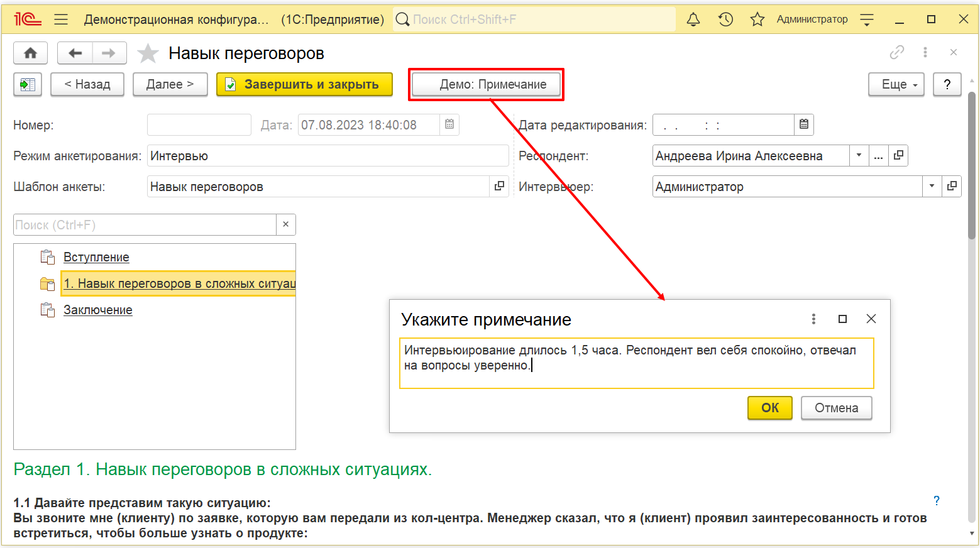Screen dimensions: 980x548
Task: Open form's three-dot options menu
Action: point(925,52)
